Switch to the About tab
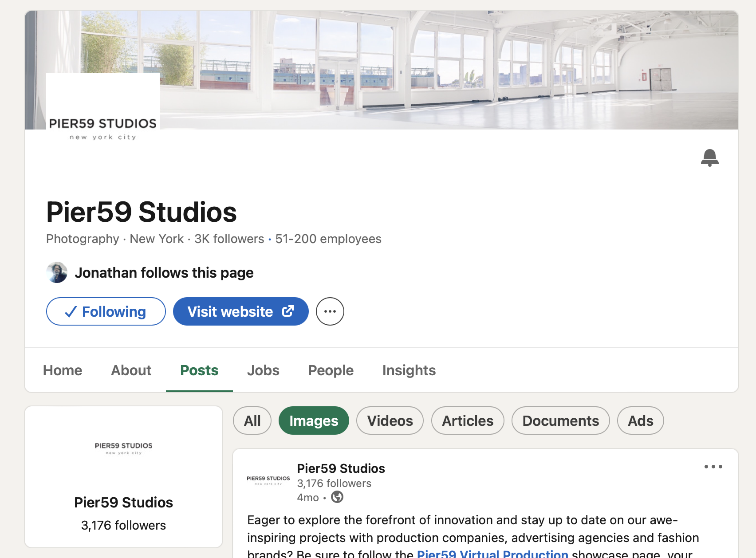Viewport: 756px width, 558px height. [131, 370]
